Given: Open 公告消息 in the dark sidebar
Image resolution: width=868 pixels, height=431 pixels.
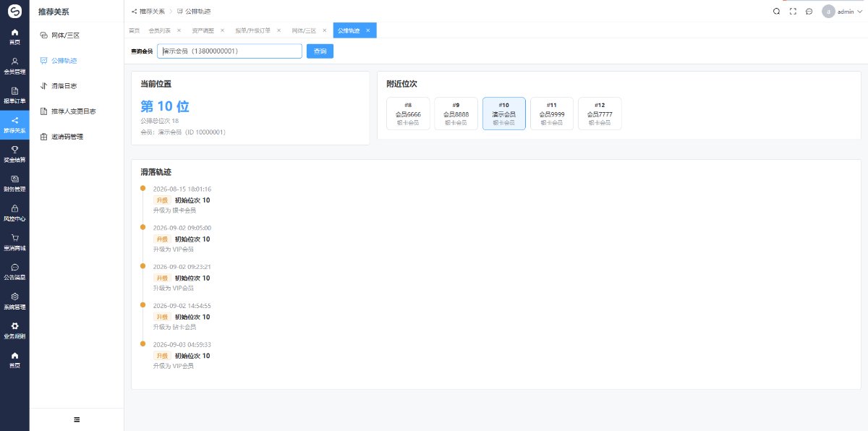Looking at the screenshot, I should (x=14, y=272).
